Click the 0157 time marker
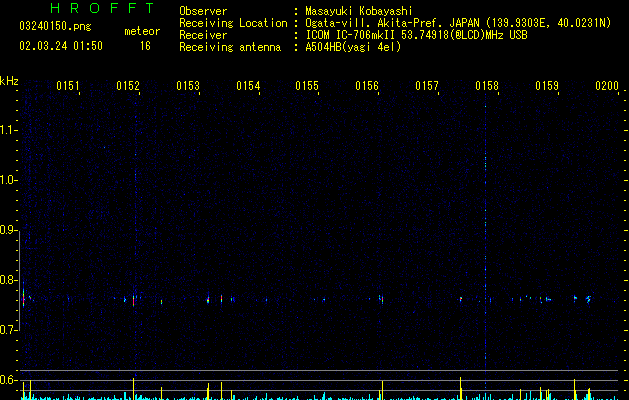The image size is (629, 400). (x=427, y=86)
